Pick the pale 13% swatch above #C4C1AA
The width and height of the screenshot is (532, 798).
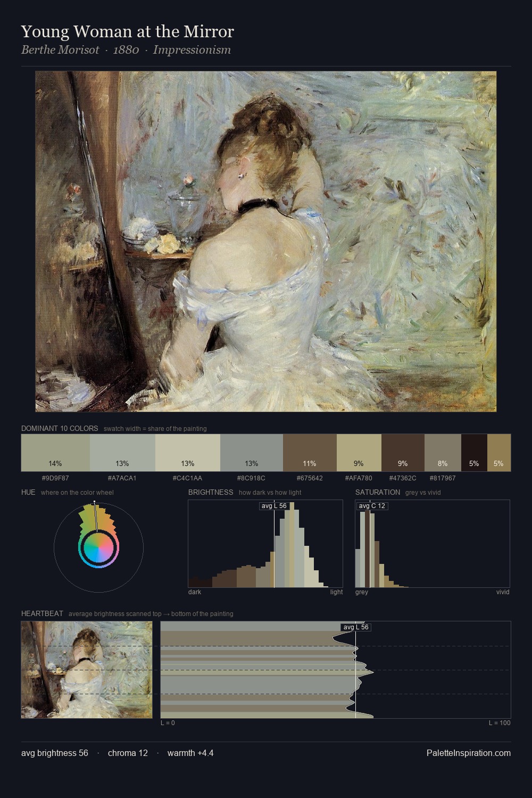pyautogui.click(x=187, y=453)
